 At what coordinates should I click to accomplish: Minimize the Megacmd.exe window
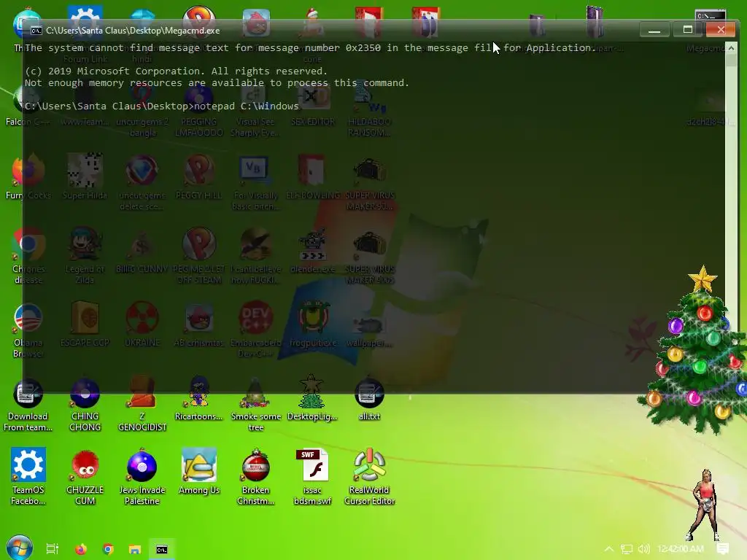click(x=654, y=30)
